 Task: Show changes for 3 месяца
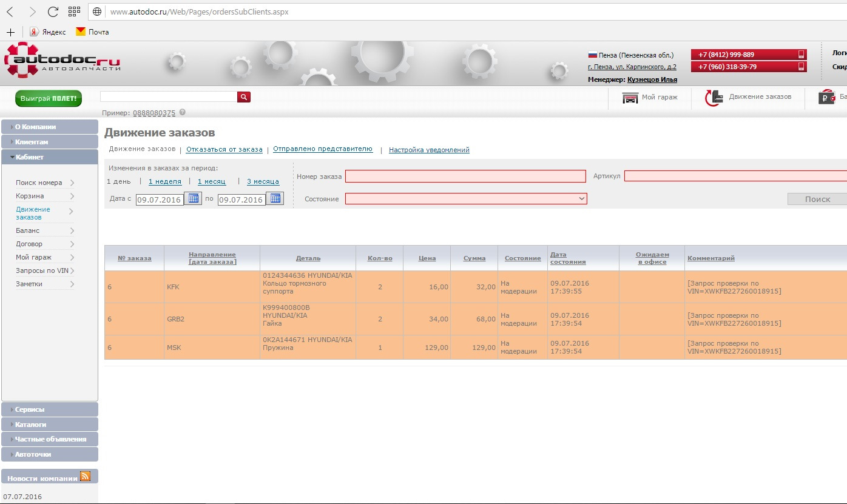[263, 181]
